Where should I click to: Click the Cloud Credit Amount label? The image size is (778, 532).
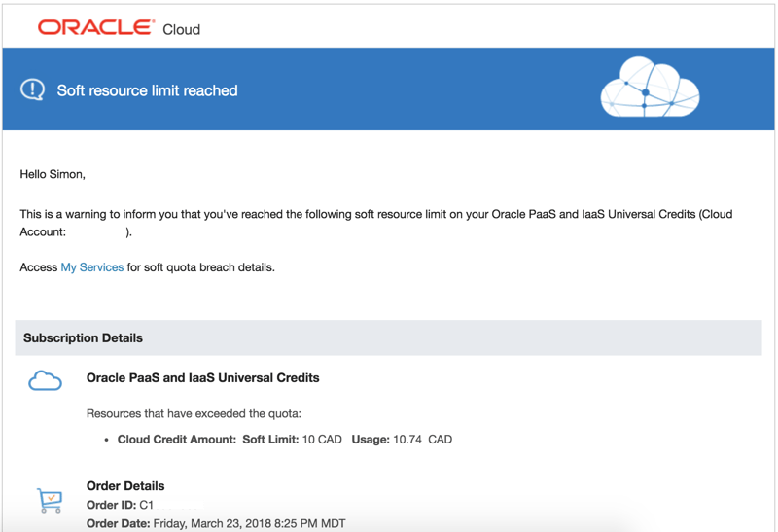tap(176, 440)
